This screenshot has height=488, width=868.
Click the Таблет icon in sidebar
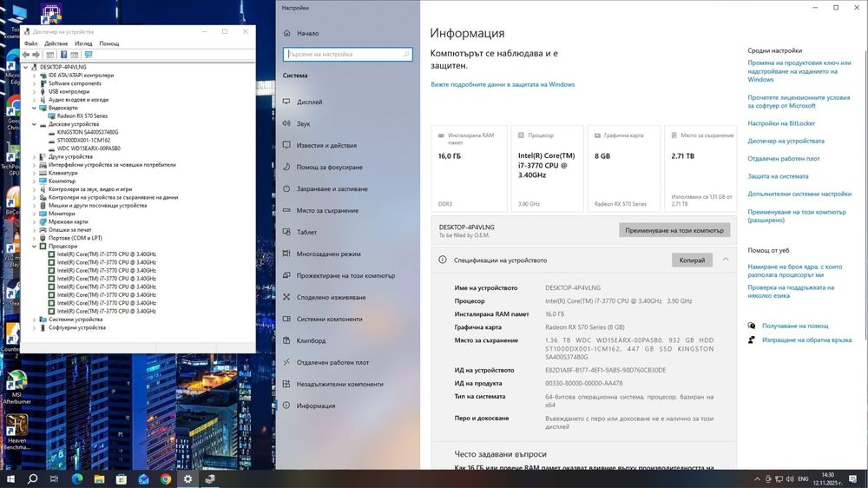[x=286, y=232]
